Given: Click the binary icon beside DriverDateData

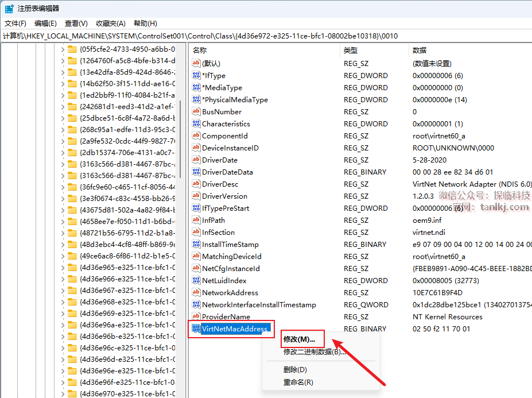Looking at the screenshot, I should [x=196, y=172].
